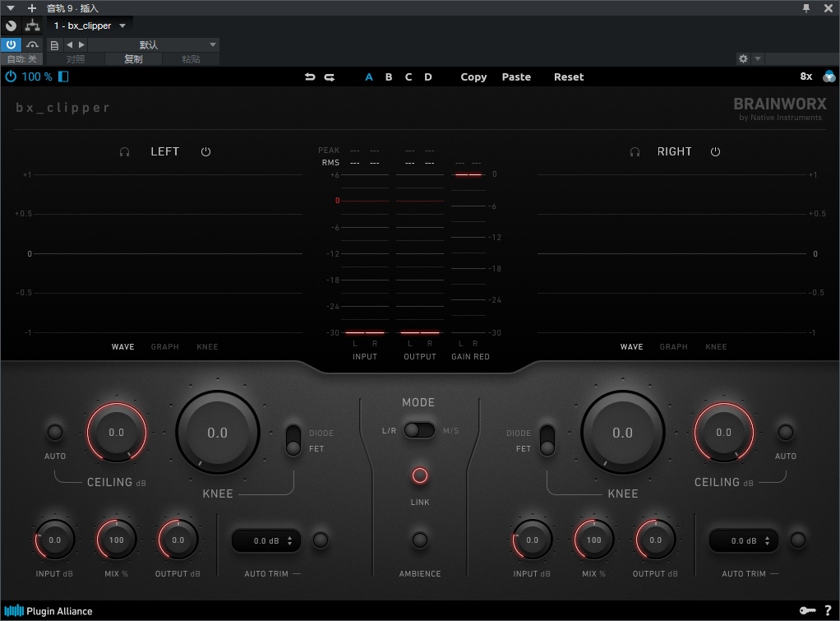Solo the LEFT channel headphone icon

click(x=124, y=152)
